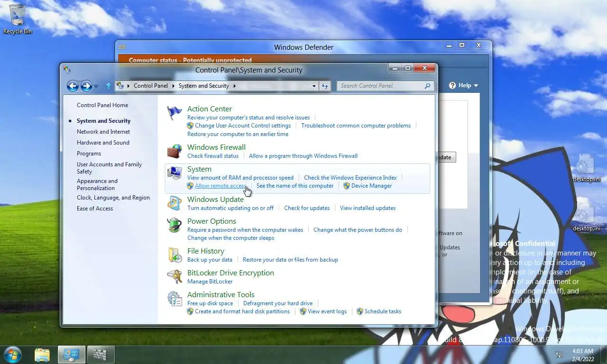Select Programs category in sidebar
The height and width of the screenshot is (364, 607).
pyautogui.click(x=89, y=154)
